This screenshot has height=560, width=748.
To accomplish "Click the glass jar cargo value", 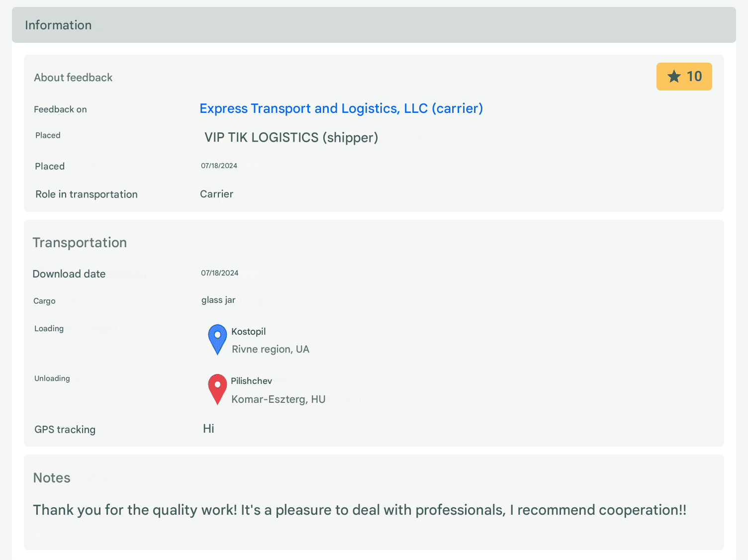I will 218,300.
